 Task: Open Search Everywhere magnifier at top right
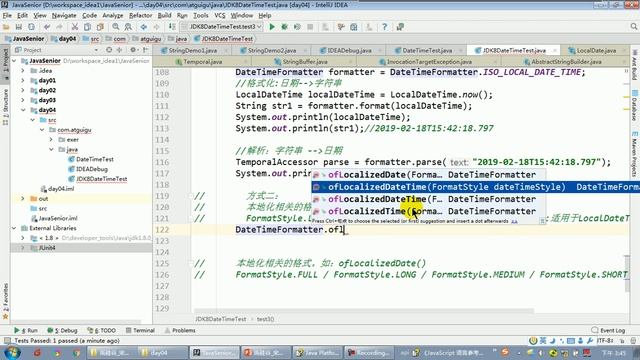click(633, 27)
